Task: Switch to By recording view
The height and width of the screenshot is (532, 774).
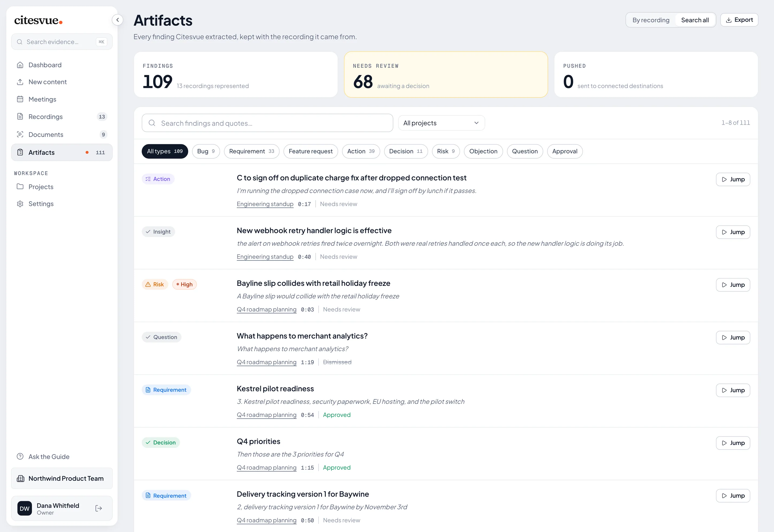Action: tap(651, 20)
